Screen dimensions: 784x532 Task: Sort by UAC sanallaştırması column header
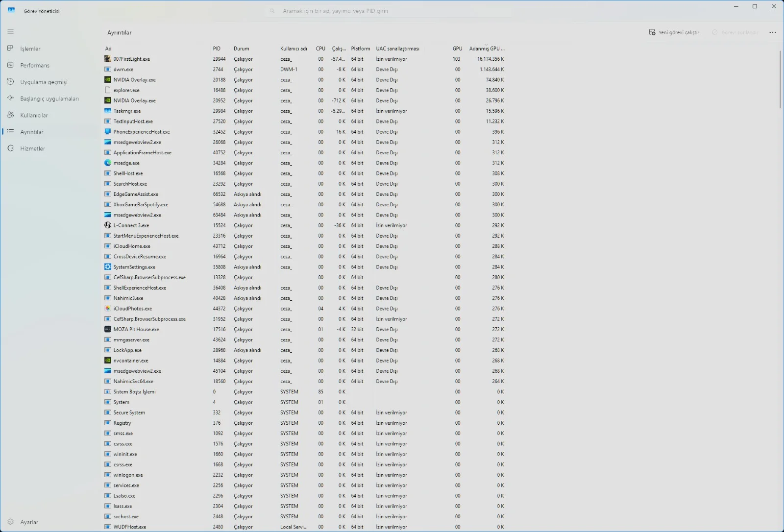tap(398, 48)
